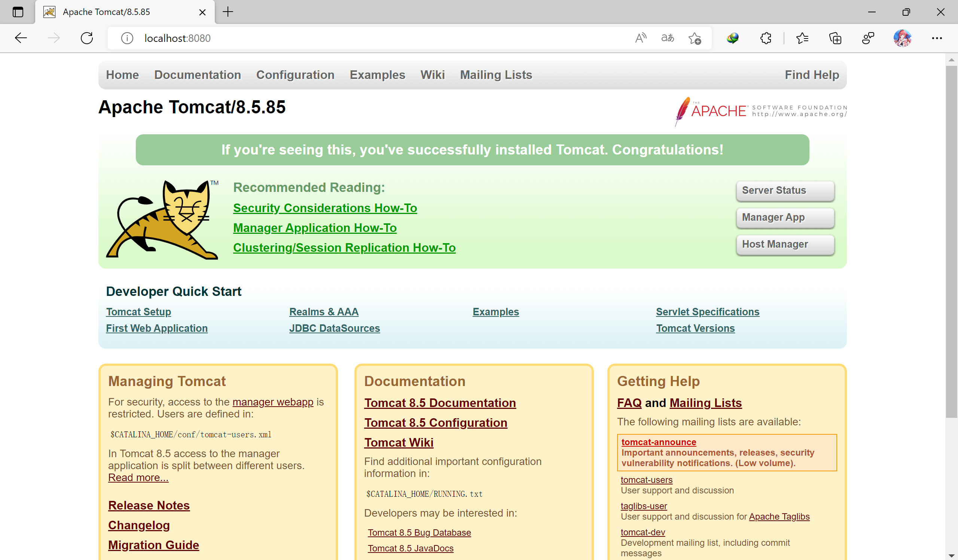This screenshot has height=560, width=958.
Task: Open the tomcat-users mailing list link
Action: tap(647, 480)
